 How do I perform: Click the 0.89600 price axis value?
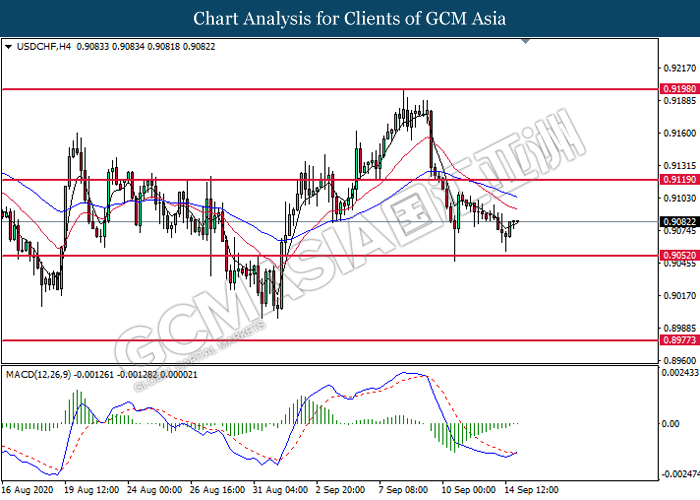click(x=679, y=361)
